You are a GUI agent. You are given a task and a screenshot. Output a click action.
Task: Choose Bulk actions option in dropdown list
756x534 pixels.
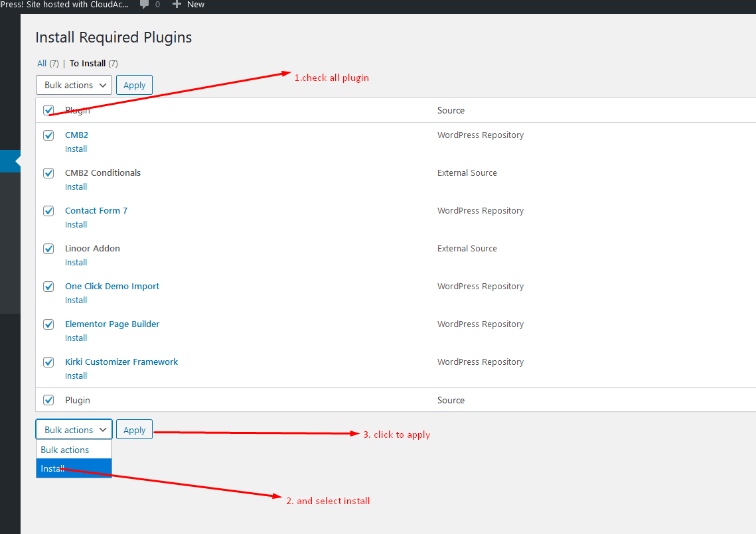(65, 450)
